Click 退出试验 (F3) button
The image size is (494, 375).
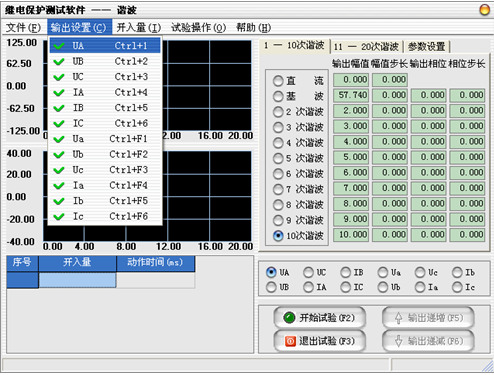coord(319,341)
